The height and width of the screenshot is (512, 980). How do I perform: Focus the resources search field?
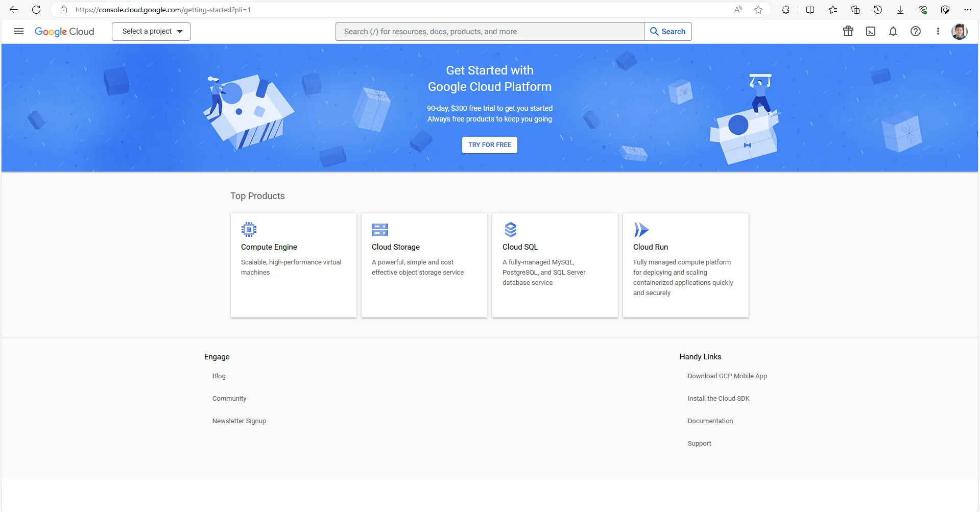point(489,32)
